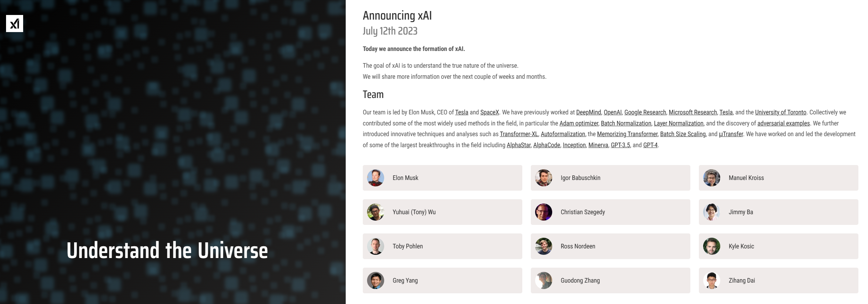This screenshot has height=304, width=868.
Task: Click Yuhuai (Tony) Wu's avatar
Action: coord(376,212)
